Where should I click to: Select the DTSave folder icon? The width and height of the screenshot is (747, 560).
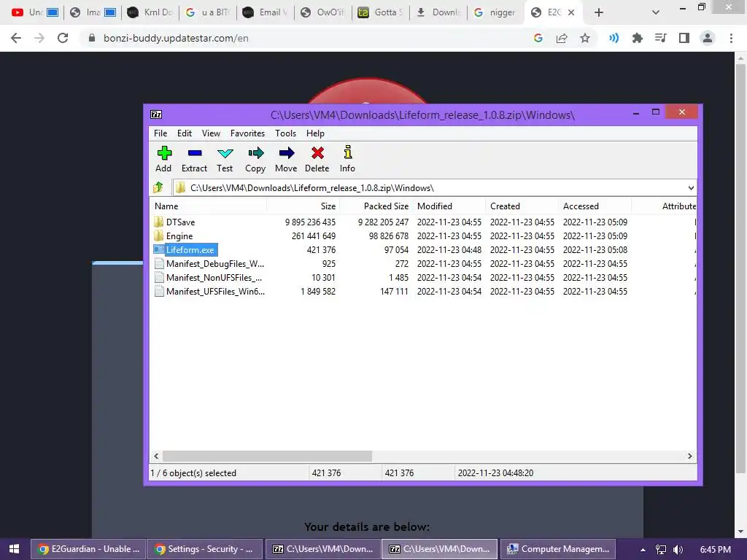pyautogui.click(x=158, y=222)
